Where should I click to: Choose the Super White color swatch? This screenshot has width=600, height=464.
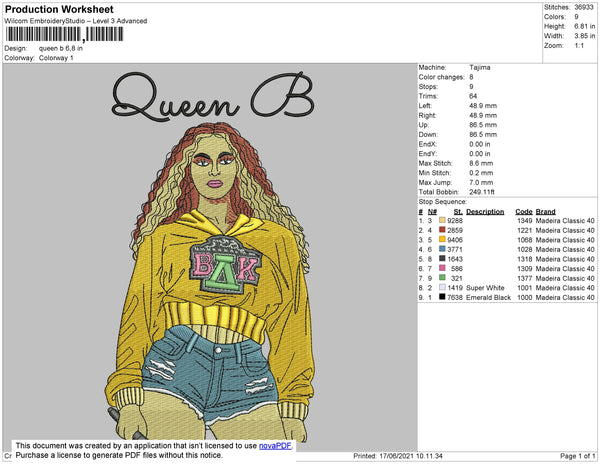442,287
